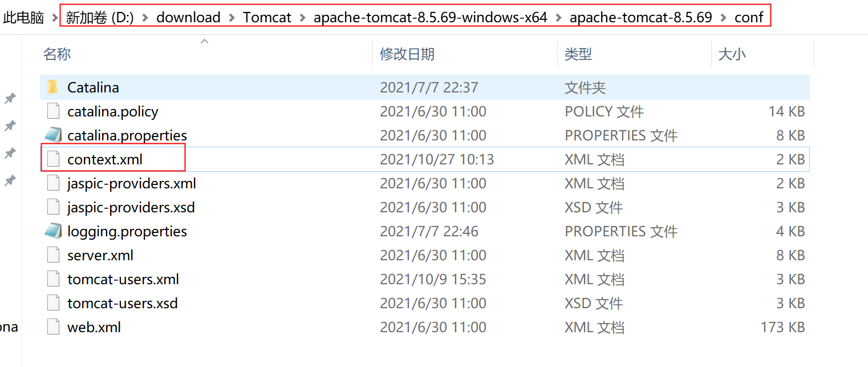Click the catalina.properties file icon

tap(53, 135)
